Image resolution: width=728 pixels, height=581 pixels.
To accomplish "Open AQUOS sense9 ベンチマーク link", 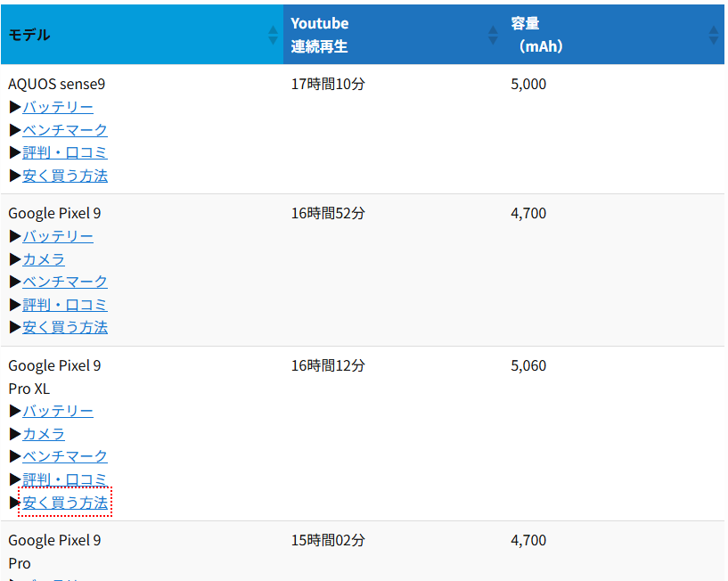I will (x=65, y=130).
